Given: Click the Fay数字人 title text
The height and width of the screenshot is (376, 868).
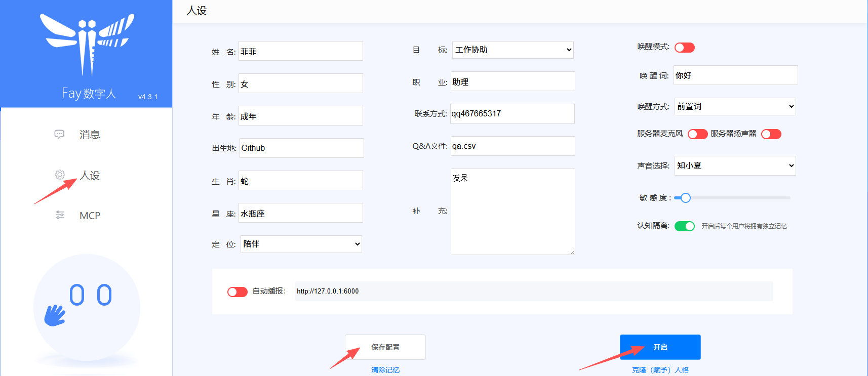Looking at the screenshot, I should 89,94.
